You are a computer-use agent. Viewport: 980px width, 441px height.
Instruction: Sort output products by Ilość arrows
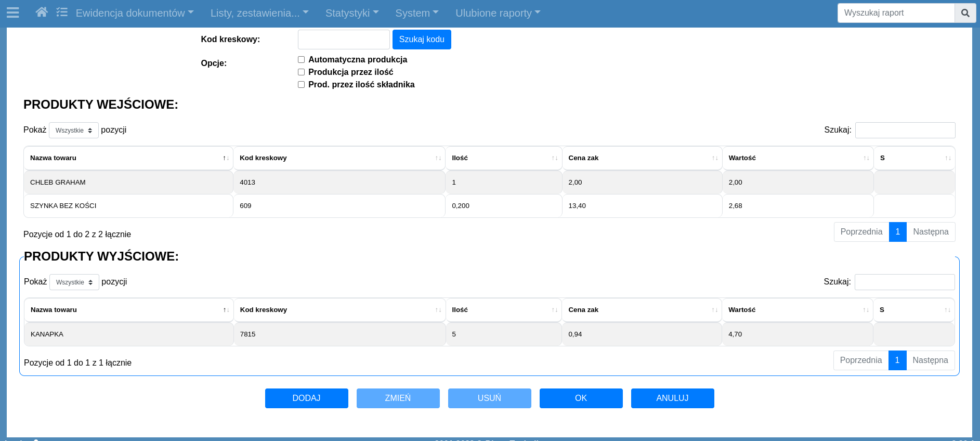point(554,310)
